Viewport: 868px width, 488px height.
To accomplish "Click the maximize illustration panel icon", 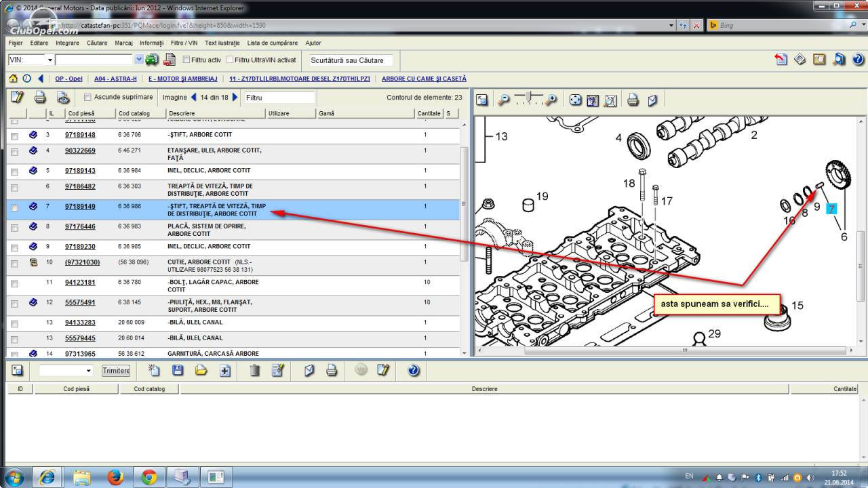I will [x=482, y=100].
